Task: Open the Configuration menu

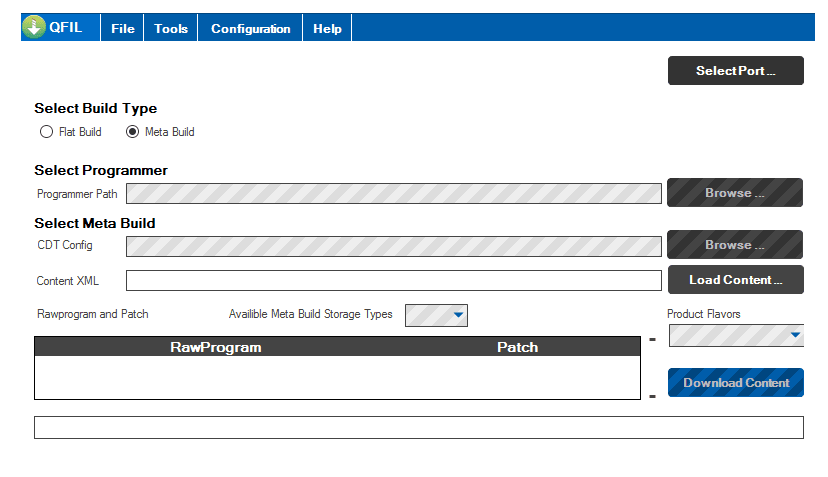Action: [x=250, y=29]
